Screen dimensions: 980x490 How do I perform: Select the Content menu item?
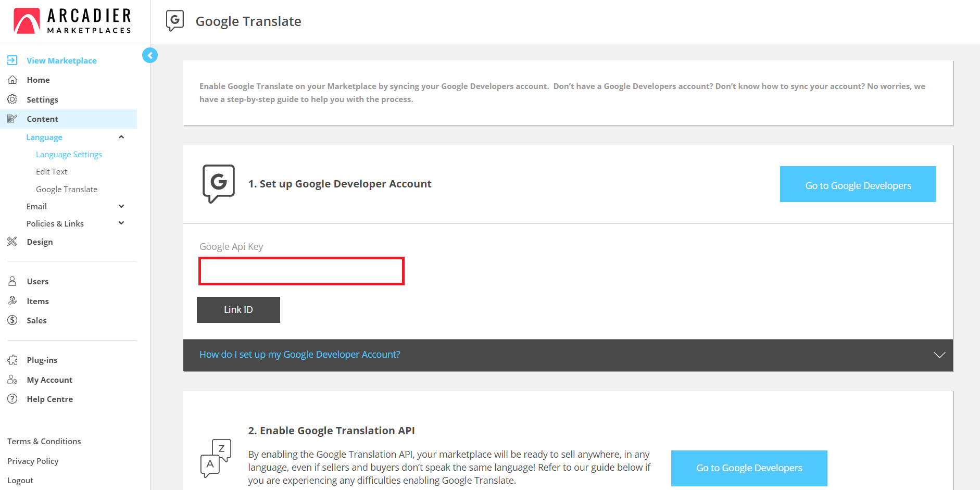[68, 119]
